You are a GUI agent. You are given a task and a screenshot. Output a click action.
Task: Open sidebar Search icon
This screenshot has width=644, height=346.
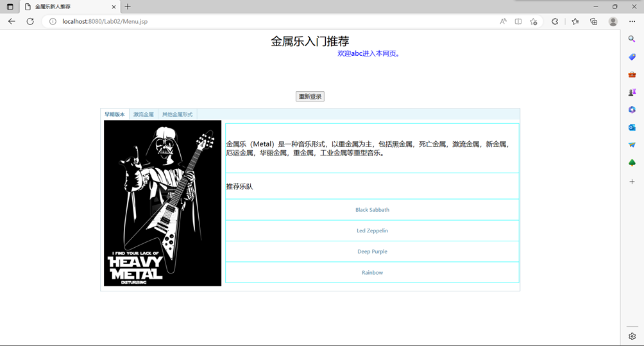point(632,39)
